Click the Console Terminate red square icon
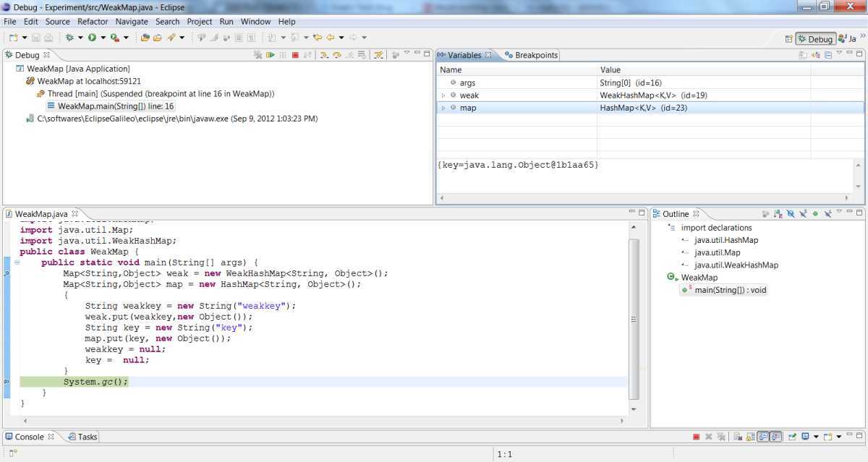868x462 pixels. (x=696, y=437)
